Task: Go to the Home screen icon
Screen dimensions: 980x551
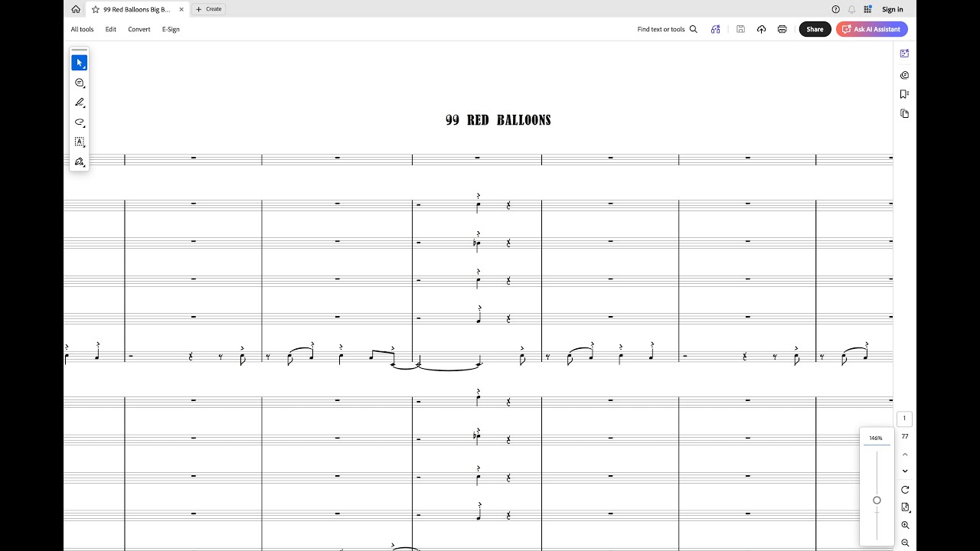Action: [x=75, y=9]
